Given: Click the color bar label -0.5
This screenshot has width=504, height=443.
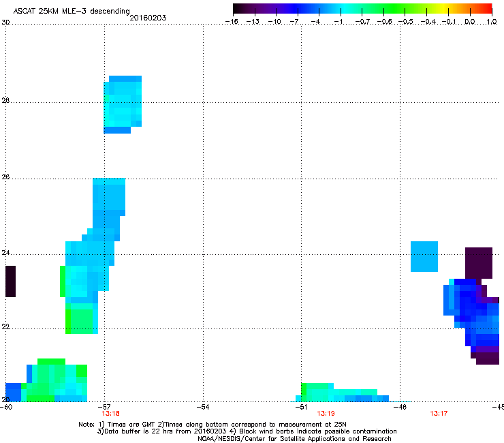Looking at the screenshot, I should 406,22.
